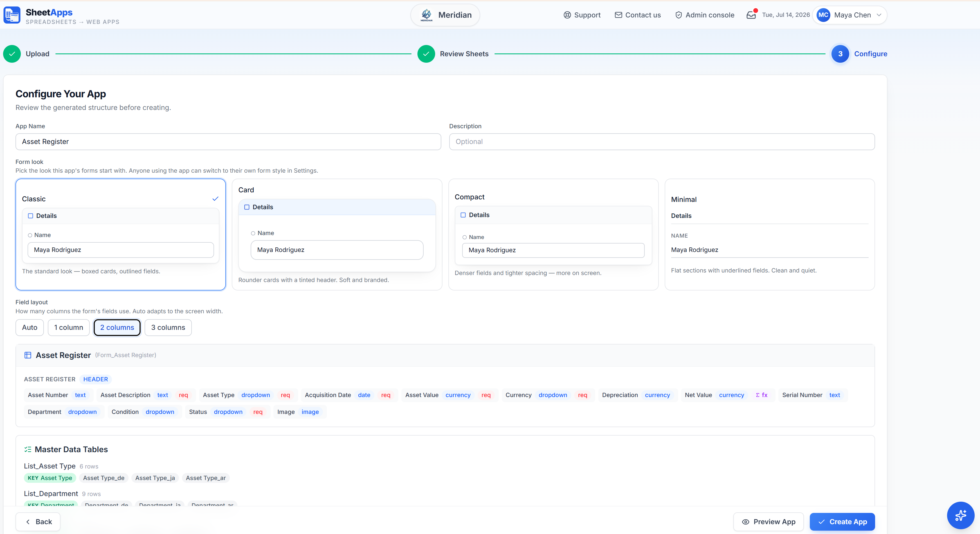
Task: Open the Maya Chen account dropdown arrow
Action: coord(879,15)
